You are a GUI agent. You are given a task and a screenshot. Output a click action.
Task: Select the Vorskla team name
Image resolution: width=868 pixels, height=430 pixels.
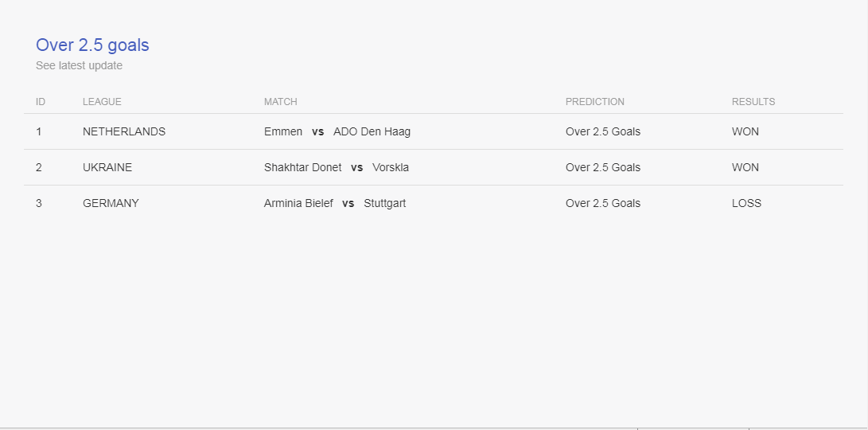pyautogui.click(x=391, y=167)
